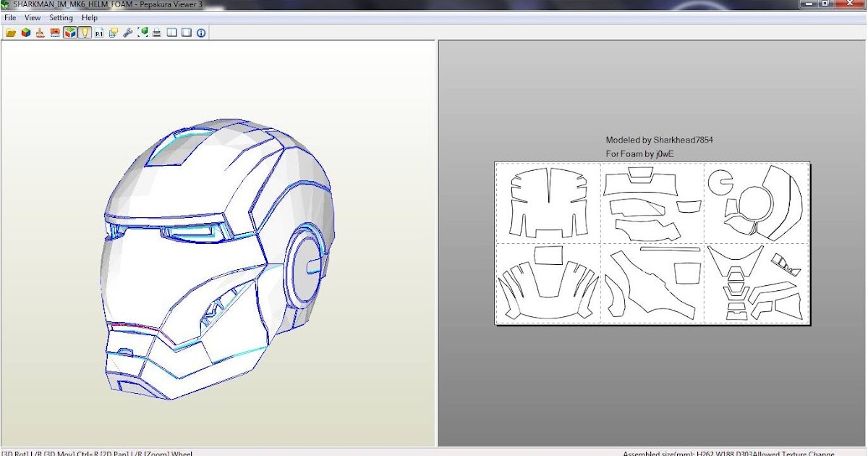Click the green cube fit-to-view icon
The image size is (868, 456).
point(143,33)
